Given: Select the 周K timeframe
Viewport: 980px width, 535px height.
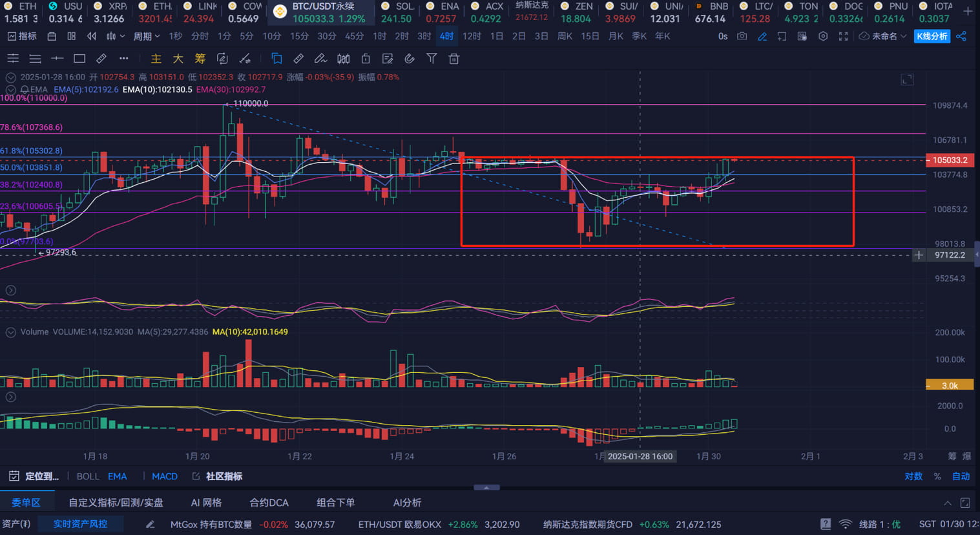Looking at the screenshot, I should pyautogui.click(x=565, y=36).
